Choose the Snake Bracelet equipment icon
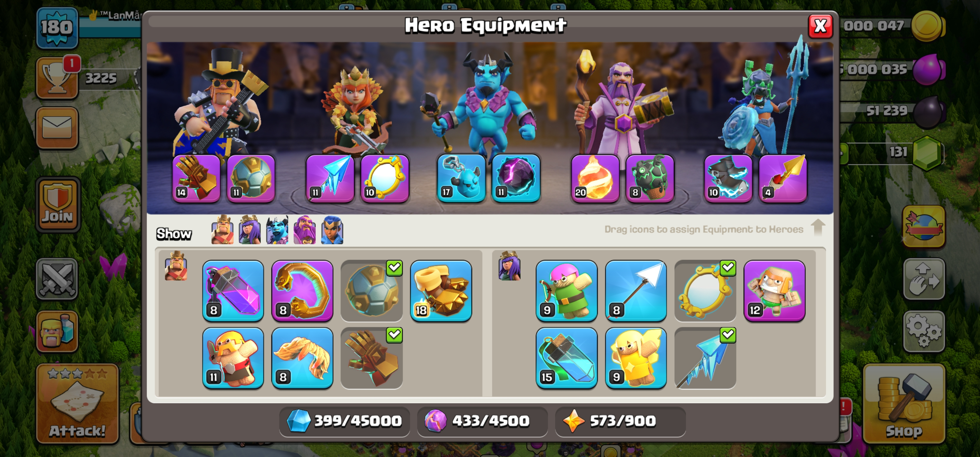 pos(302,291)
